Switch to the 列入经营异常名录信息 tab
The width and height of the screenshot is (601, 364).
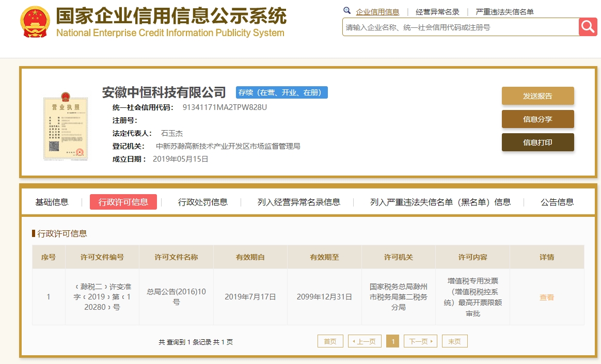click(298, 202)
